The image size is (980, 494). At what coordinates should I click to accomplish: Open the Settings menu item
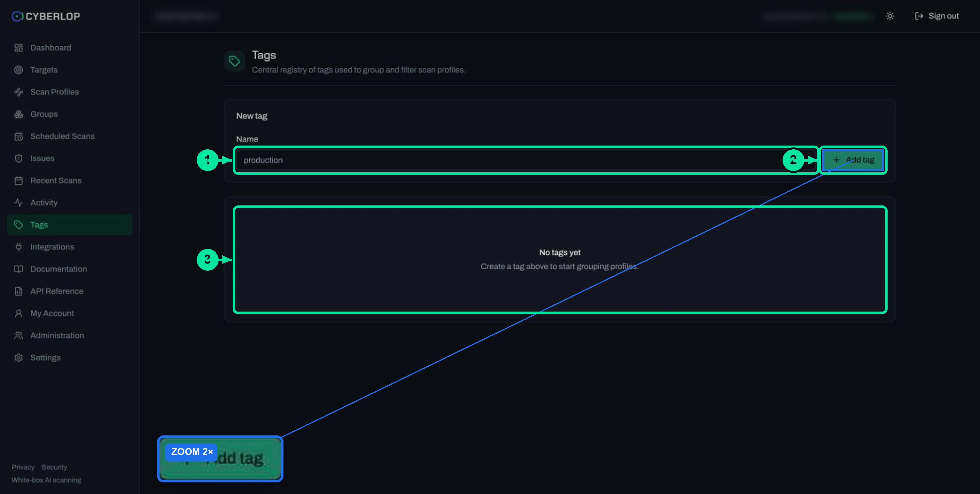point(70,358)
